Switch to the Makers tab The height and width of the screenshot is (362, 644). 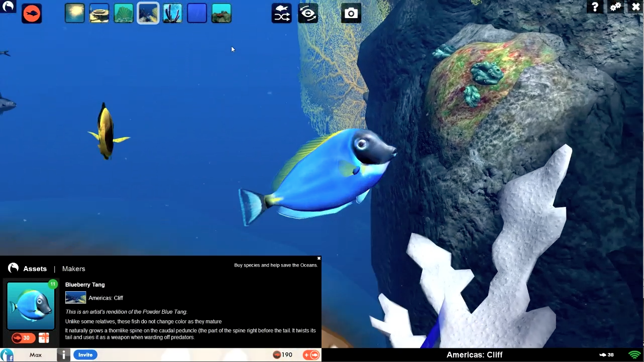point(73,269)
